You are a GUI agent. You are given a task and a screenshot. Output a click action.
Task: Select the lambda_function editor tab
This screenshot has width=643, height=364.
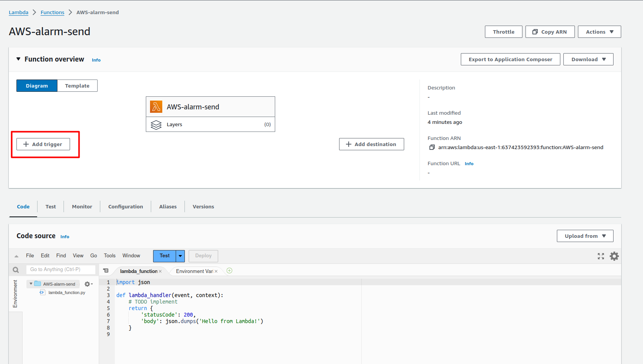[x=139, y=271]
